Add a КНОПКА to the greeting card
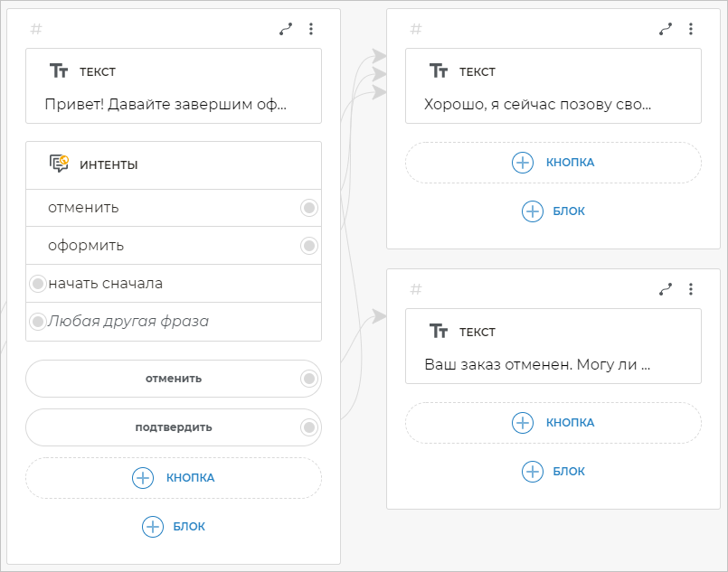Viewport: 728px width, 572px height. click(174, 478)
